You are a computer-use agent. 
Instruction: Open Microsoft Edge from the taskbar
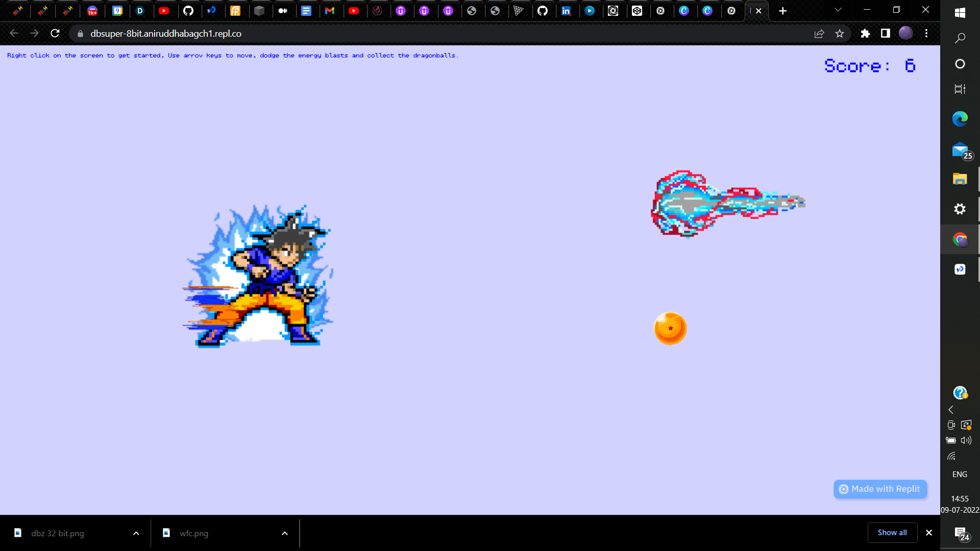click(960, 119)
